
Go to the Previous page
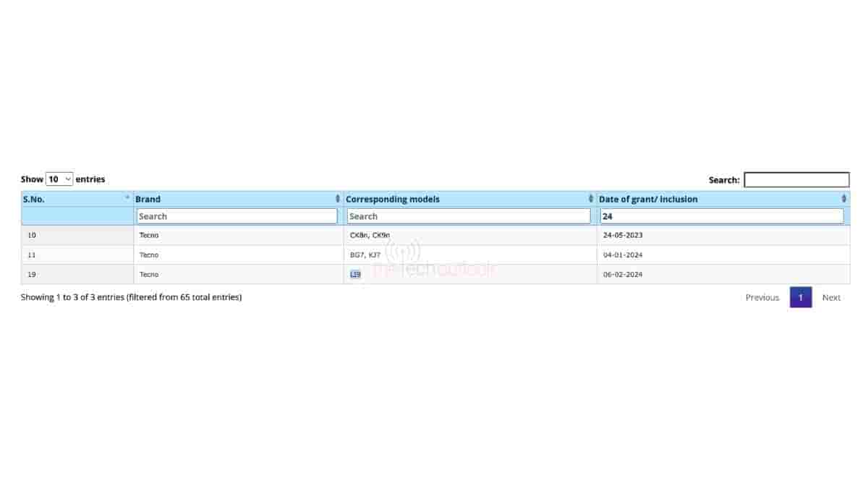pyautogui.click(x=762, y=297)
